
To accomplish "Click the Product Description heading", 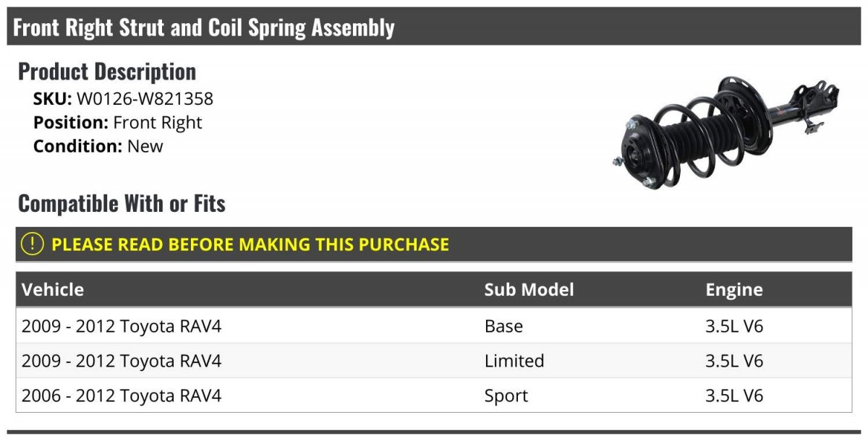I will [107, 72].
